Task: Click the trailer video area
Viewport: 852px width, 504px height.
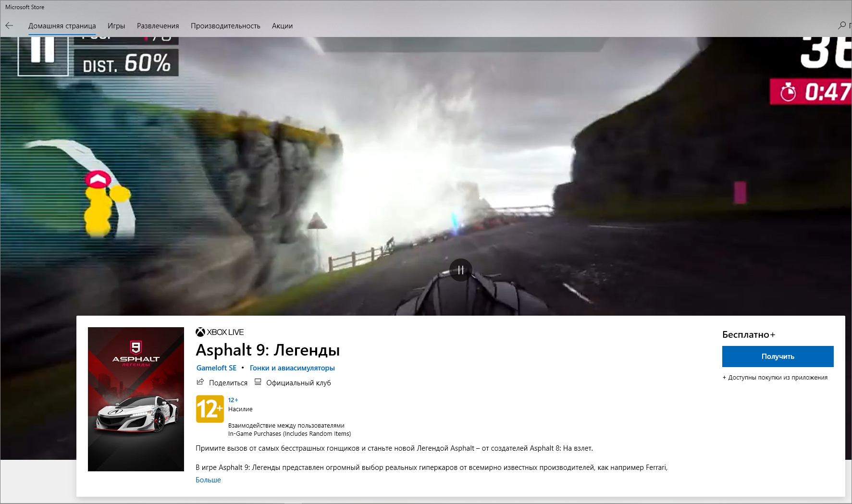Action: pos(426,176)
